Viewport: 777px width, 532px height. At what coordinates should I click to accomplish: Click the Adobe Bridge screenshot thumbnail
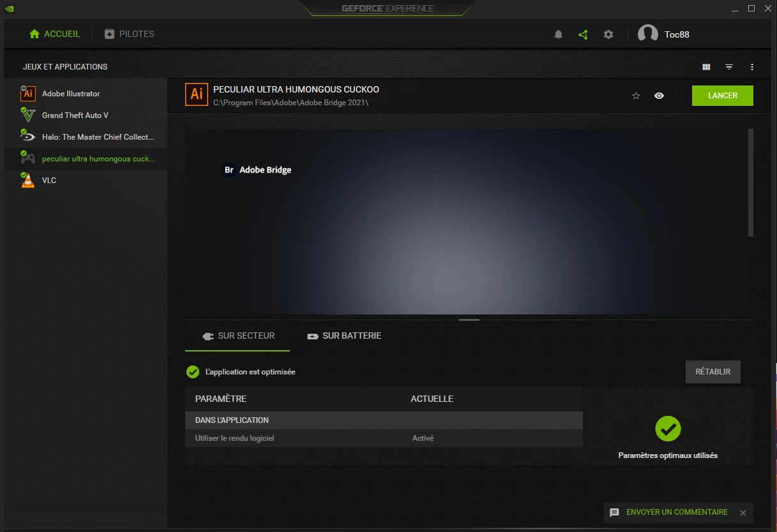coord(466,221)
